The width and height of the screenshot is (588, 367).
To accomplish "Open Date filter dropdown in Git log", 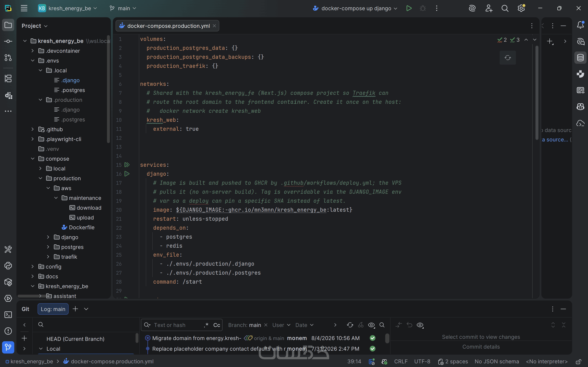I will (x=305, y=325).
